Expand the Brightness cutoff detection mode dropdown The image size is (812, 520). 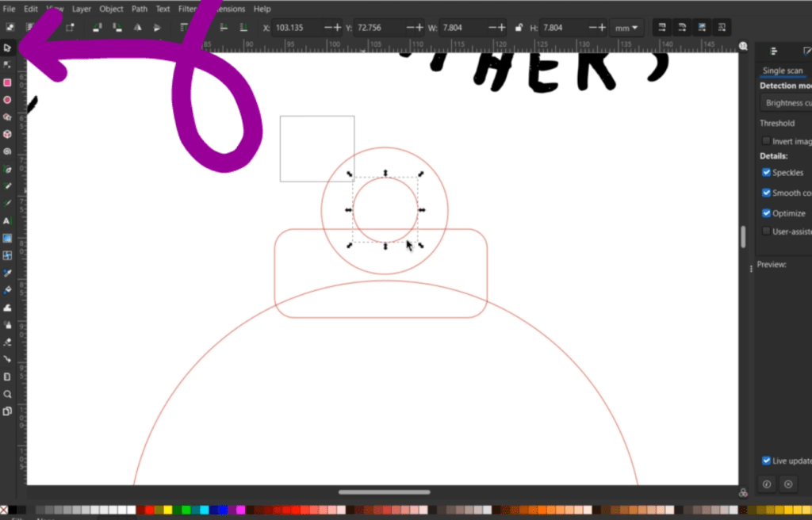pyautogui.click(x=787, y=103)
